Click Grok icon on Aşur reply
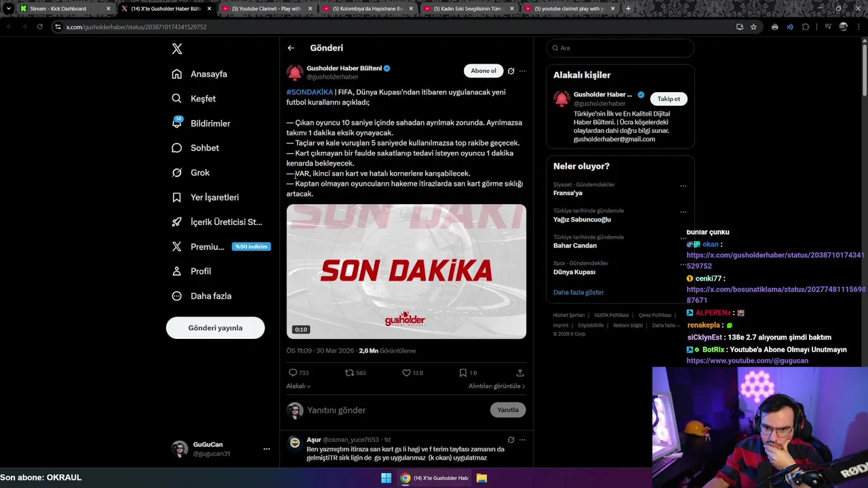 coord(511,440)
